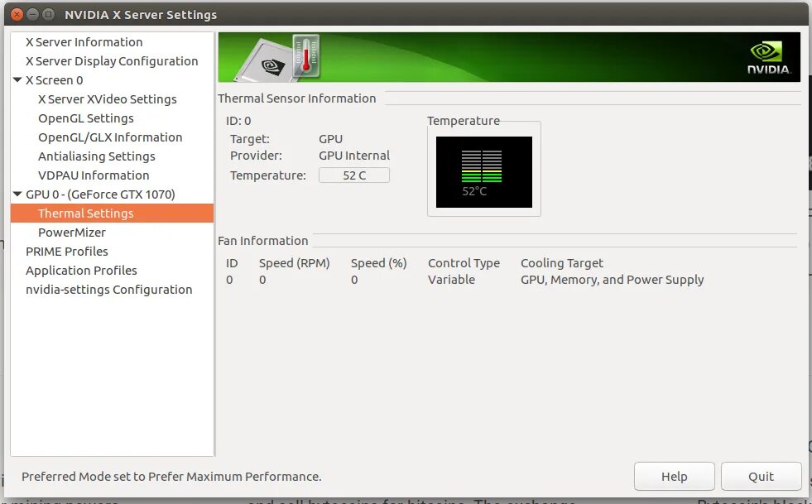
Task: Open OpenGL/GLX Information page
Action: (x=110, y=137)
